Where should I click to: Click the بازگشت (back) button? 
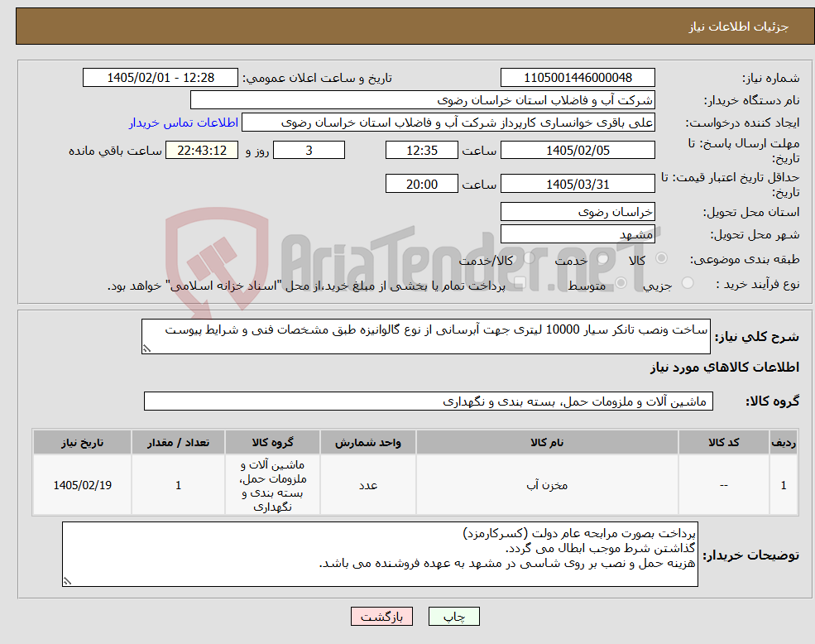tap(381, 617)
